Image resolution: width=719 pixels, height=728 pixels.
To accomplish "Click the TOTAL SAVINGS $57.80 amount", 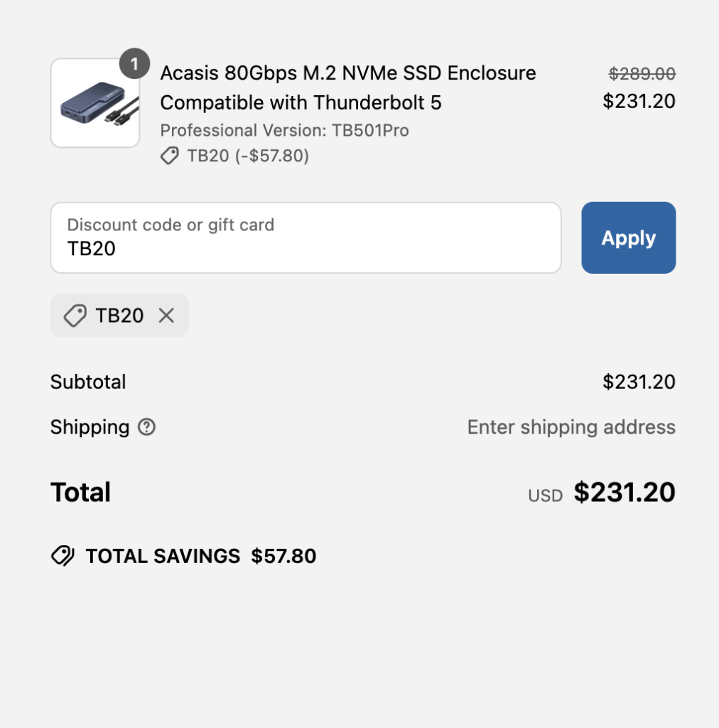I will click(x=283, y=556).
